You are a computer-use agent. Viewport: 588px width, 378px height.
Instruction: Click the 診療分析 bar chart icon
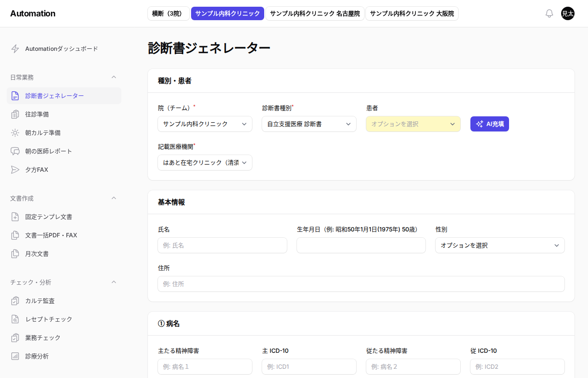15,356
